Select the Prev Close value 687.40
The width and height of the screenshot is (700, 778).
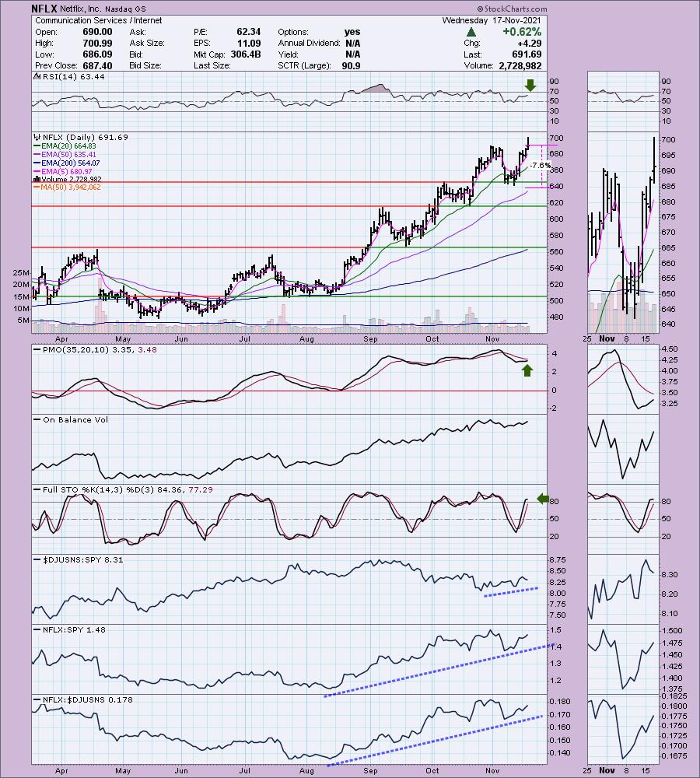pos(97,65)
